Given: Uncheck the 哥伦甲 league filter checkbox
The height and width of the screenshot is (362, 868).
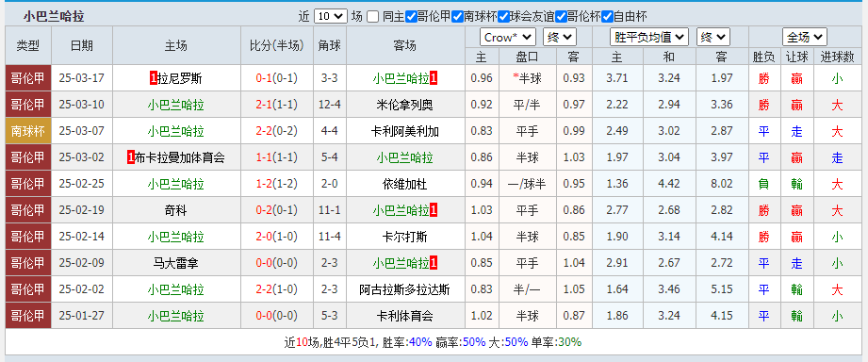Looking at the screenshot, I should (411, 17).
